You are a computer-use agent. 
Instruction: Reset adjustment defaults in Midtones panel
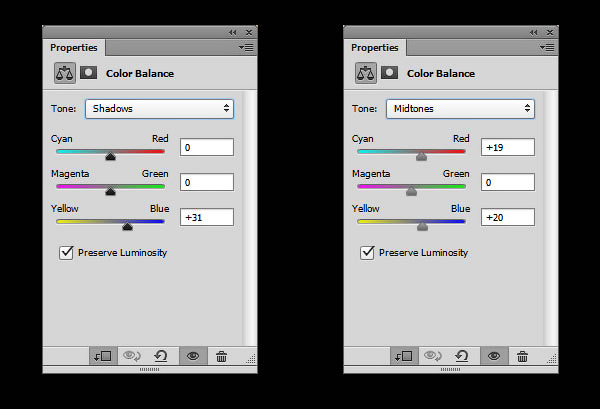click(461, 357)
